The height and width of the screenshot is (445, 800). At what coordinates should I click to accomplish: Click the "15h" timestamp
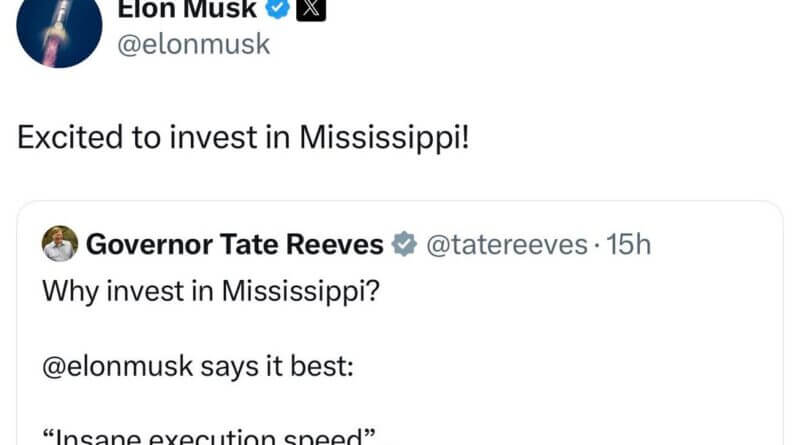628,244
